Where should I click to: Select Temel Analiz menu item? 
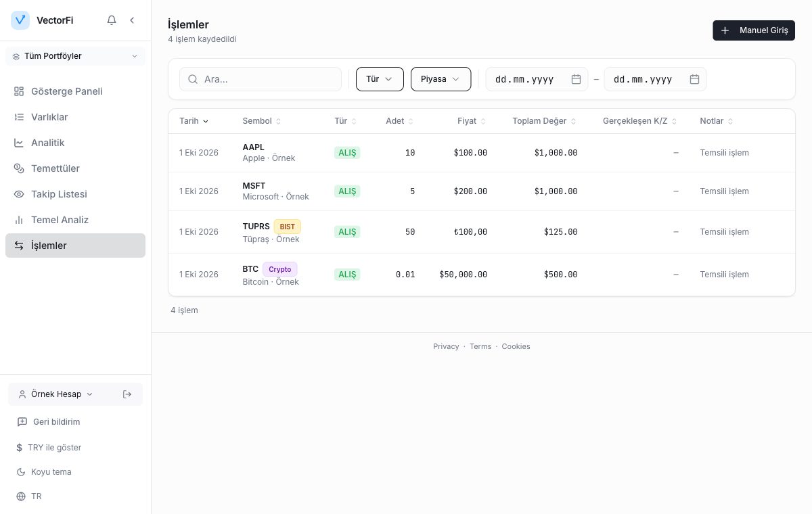[x=75, y=220]
